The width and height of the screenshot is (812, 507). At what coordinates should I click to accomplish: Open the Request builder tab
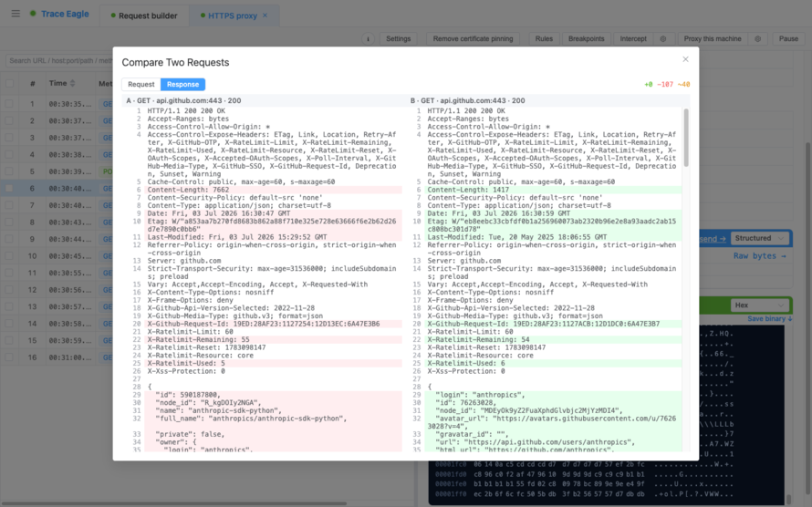click(x=144, y=16)
